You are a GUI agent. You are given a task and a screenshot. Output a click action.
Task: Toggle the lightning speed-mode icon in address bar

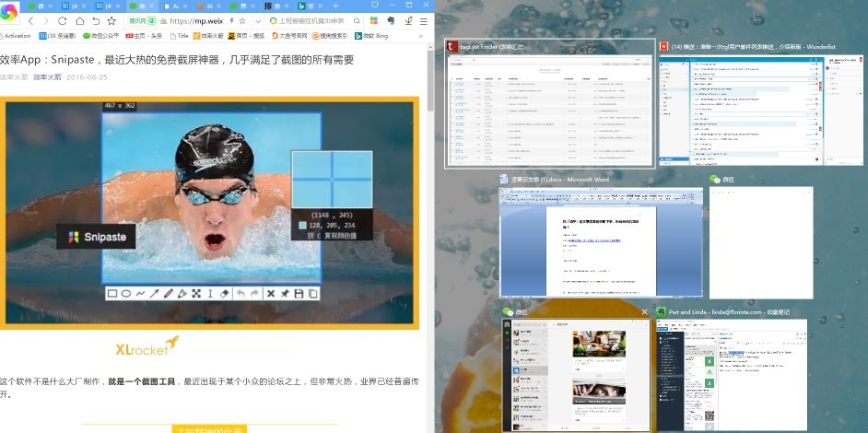pyautogui.click(x=231, y=21)
